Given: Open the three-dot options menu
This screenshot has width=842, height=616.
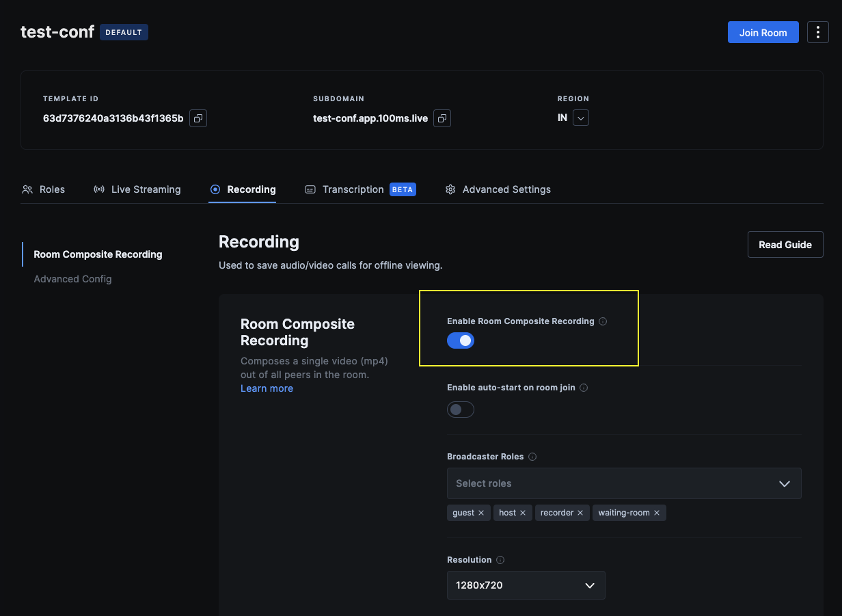Looking at the screenshot, I should pyautogui.click(x=817, y=31).
